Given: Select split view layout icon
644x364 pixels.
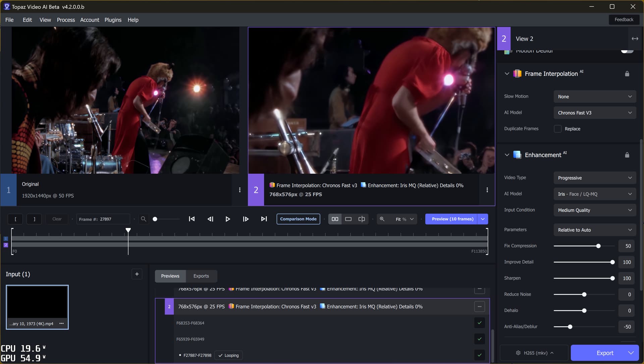Looking at the screenshot, I should coord(362,219).
